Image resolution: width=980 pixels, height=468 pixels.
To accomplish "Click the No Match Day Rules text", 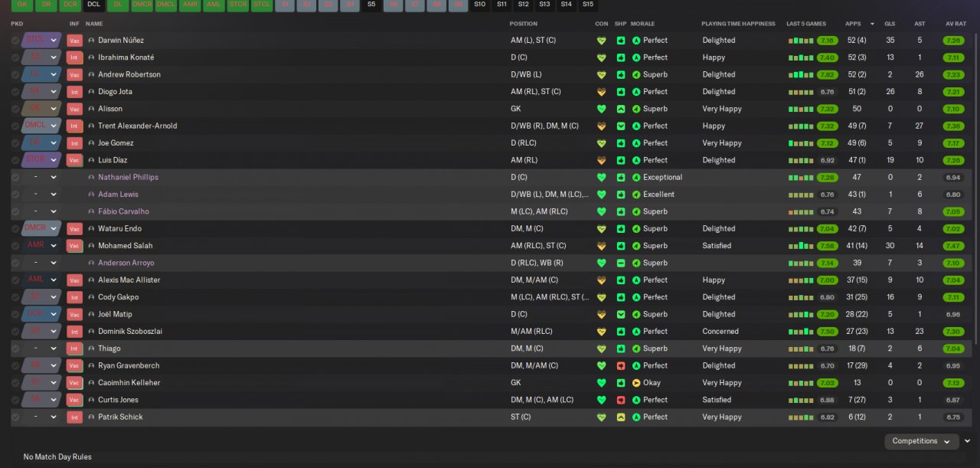I will (57, 457).
